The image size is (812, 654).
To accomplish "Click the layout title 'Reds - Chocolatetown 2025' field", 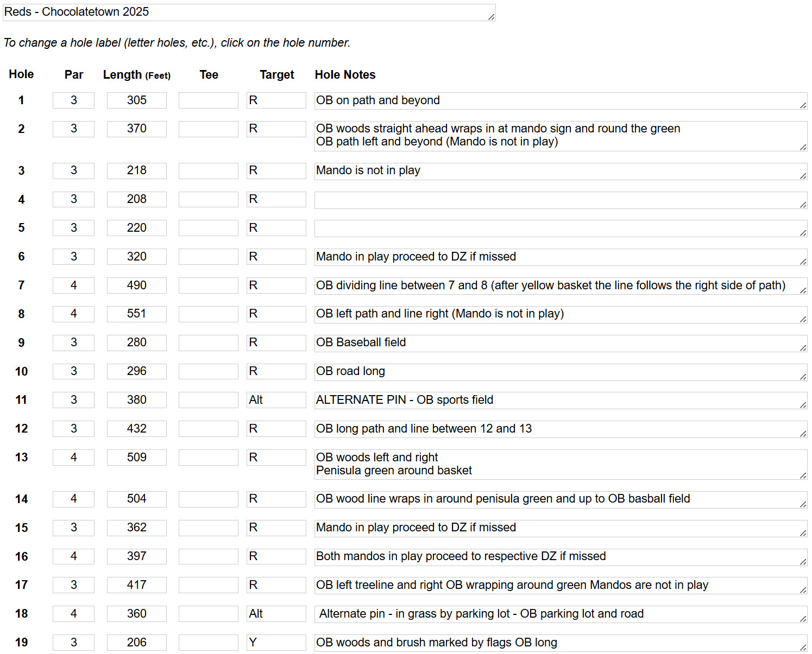I will (x=249, y=12).
